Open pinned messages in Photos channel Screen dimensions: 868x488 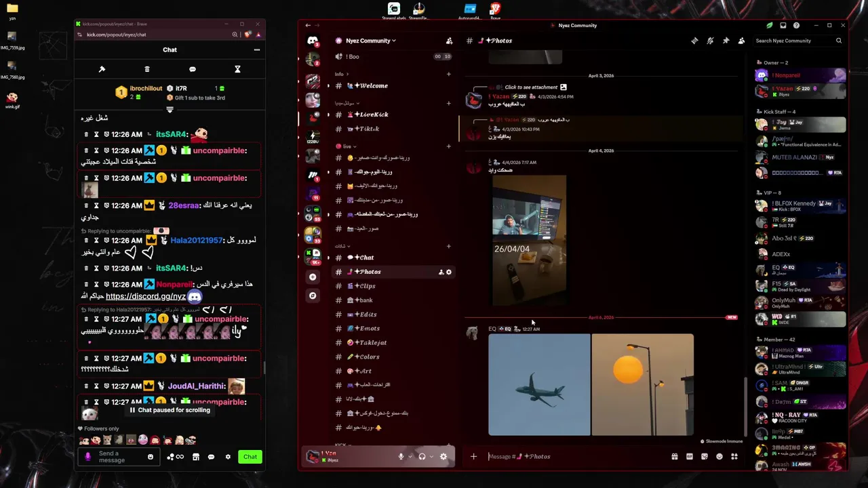(x=726, y=41)
